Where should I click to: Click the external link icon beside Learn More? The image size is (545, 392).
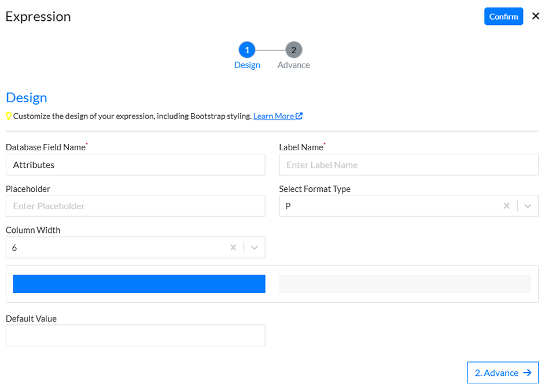pyautogui.click(x=299, y=116)
